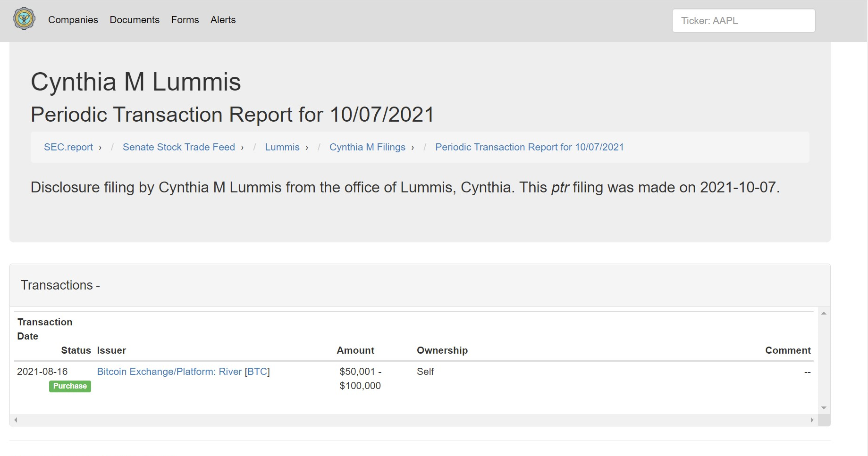Open the Companies menu

point(73,20)
